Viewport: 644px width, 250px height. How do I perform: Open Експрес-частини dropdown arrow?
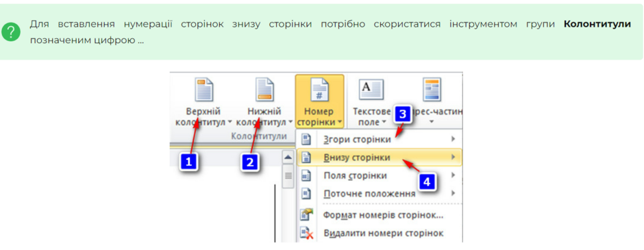coord(432,122)
